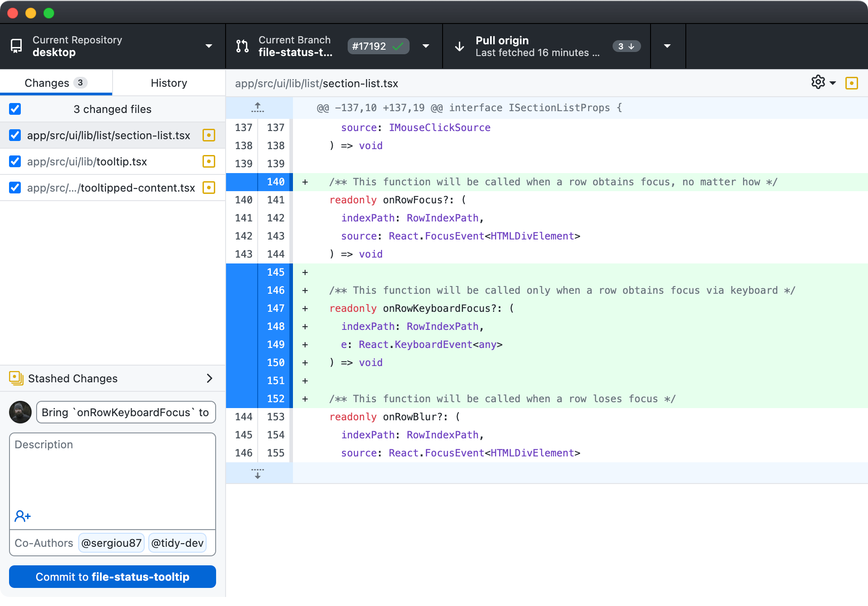This screenshot has width=868, height=606.
Task: Toggle the 3 changed files select-all checkbox
Action: pyautogui.click(x=15, y=109)
